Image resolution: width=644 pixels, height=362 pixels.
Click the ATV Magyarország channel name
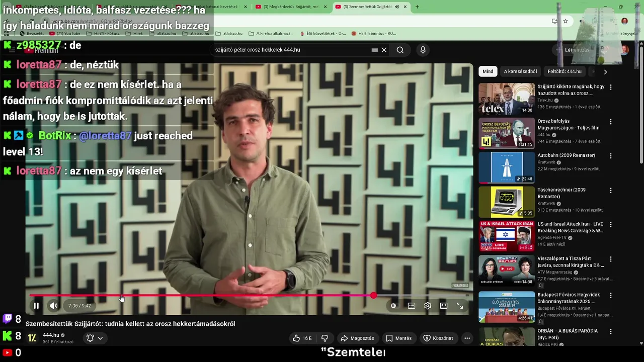tap(555, 272)
